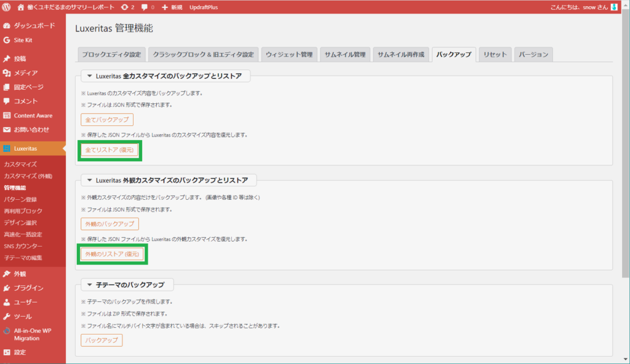Open カスタマイズ (外観) submenu item

(28, 176)
